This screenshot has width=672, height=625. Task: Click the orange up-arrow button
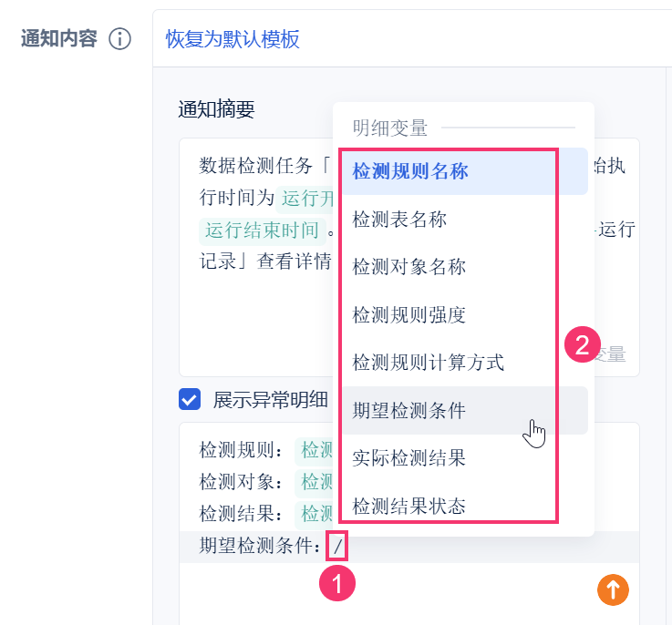click(x=613, y=589)
